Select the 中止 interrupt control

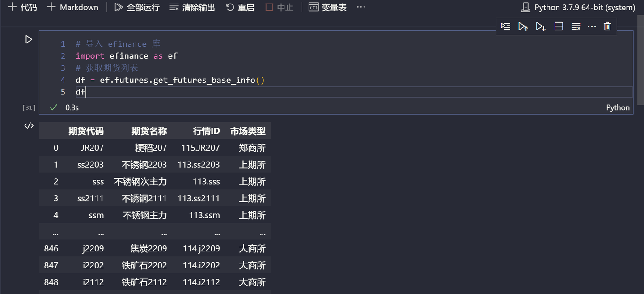[x=279, y=7]
